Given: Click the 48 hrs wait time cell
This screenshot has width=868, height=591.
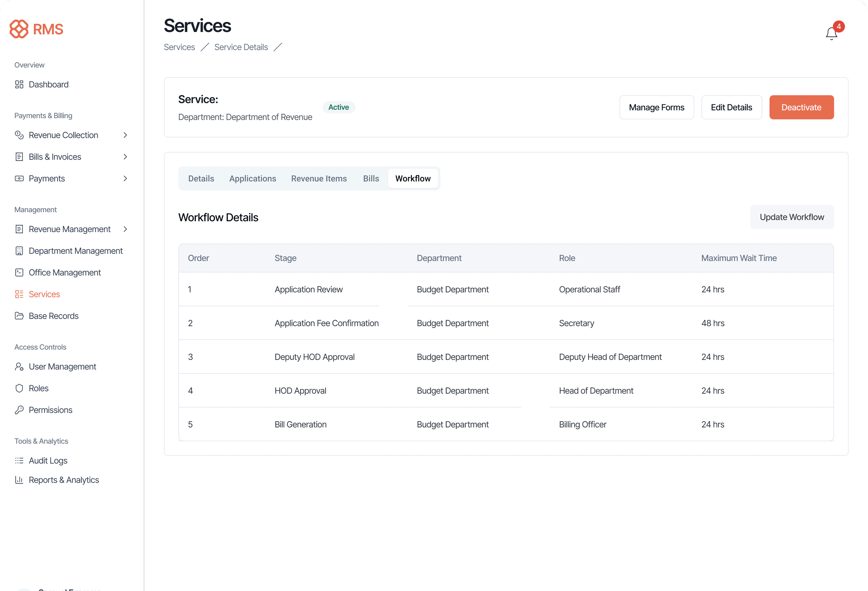Looking at the screenshot, I should [x=713, y=323].
